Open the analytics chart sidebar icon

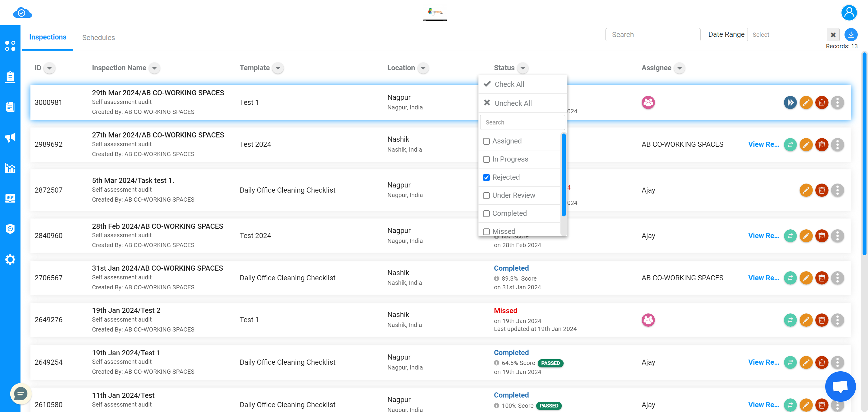10,168
